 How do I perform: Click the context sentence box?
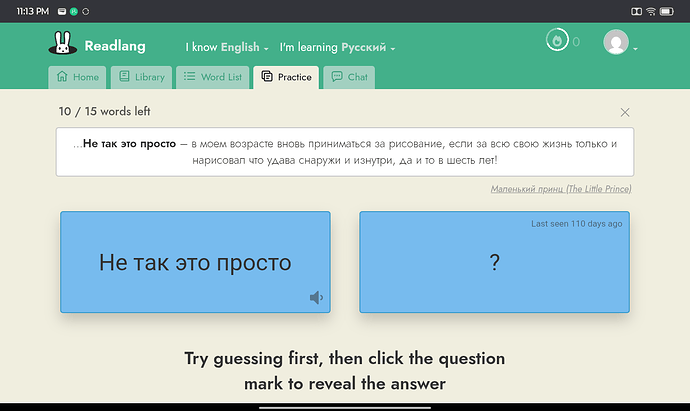click(x=345, y=152)
